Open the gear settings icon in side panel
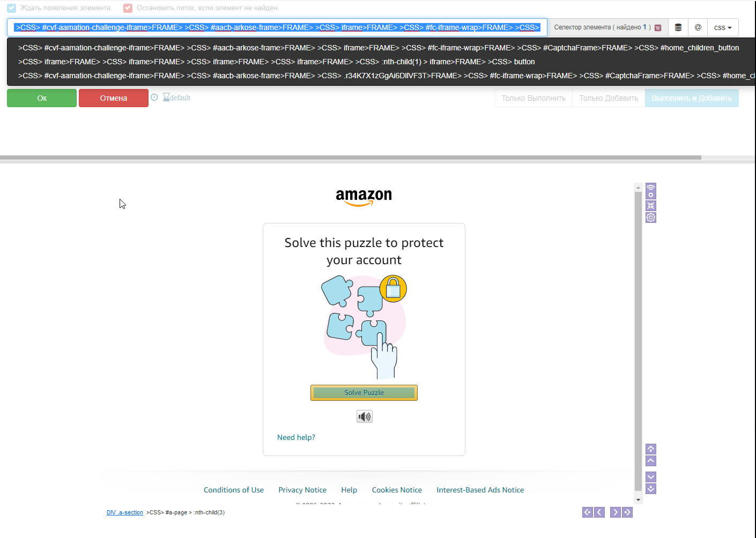The image size is (756, 538). click(x=651, y=218)
